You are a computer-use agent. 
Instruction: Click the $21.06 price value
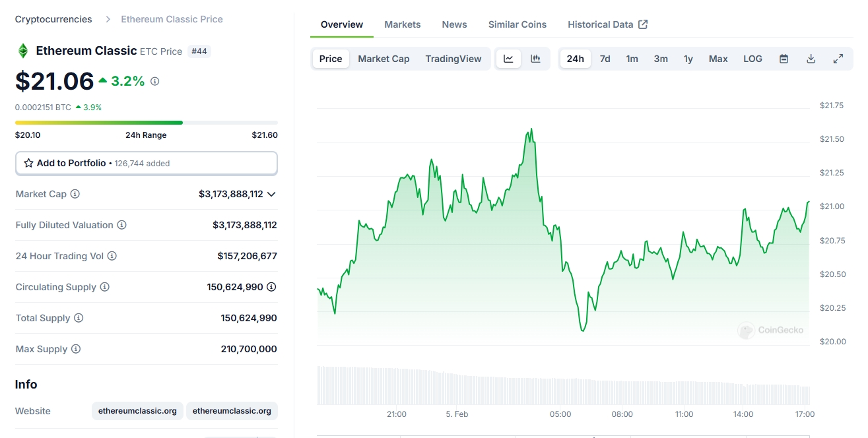tap(55, 81)
